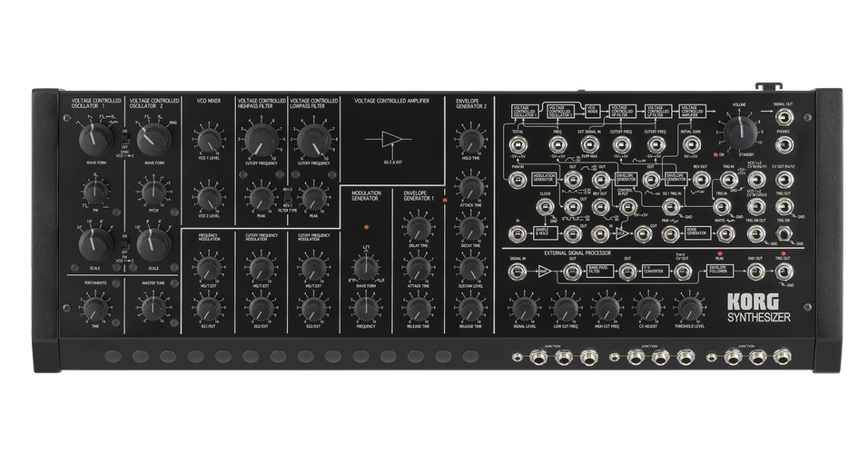Viewport: 868px width, 454px height.
Task: Click the External Signal Processor SIGNAL IN jack
Action: [x=517, y=271]
